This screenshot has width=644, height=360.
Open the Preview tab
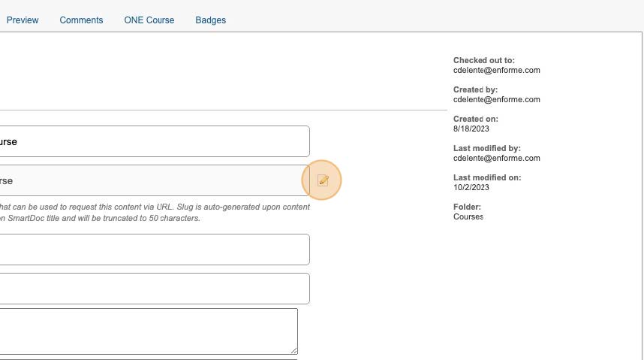tap(23, 20)
